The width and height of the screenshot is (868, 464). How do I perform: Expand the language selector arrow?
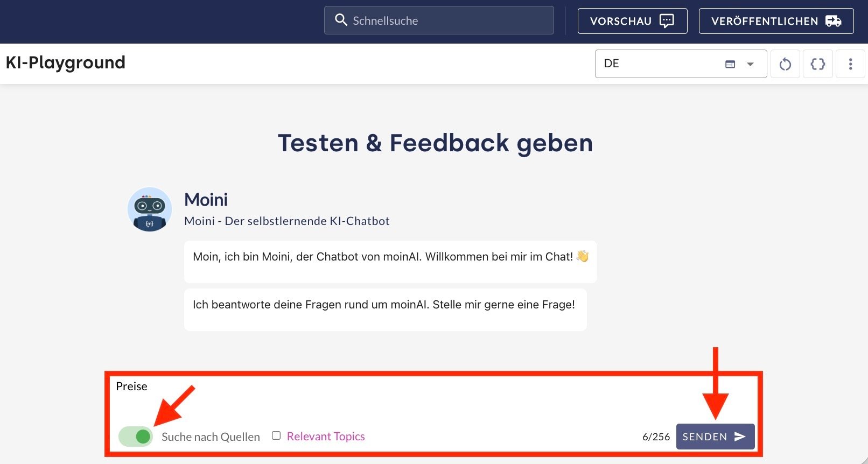click(x=750, y=64)
